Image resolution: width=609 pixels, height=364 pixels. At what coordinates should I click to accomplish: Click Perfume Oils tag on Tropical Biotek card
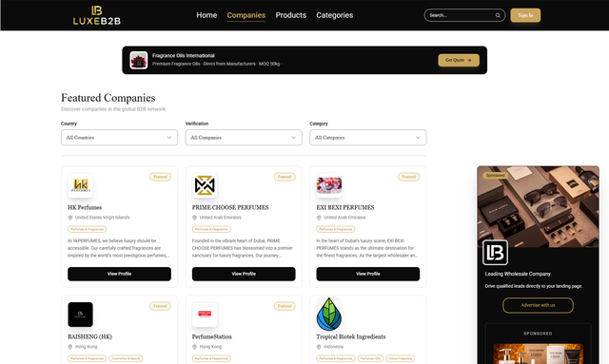pyautogui.click(x=370, y=358)
